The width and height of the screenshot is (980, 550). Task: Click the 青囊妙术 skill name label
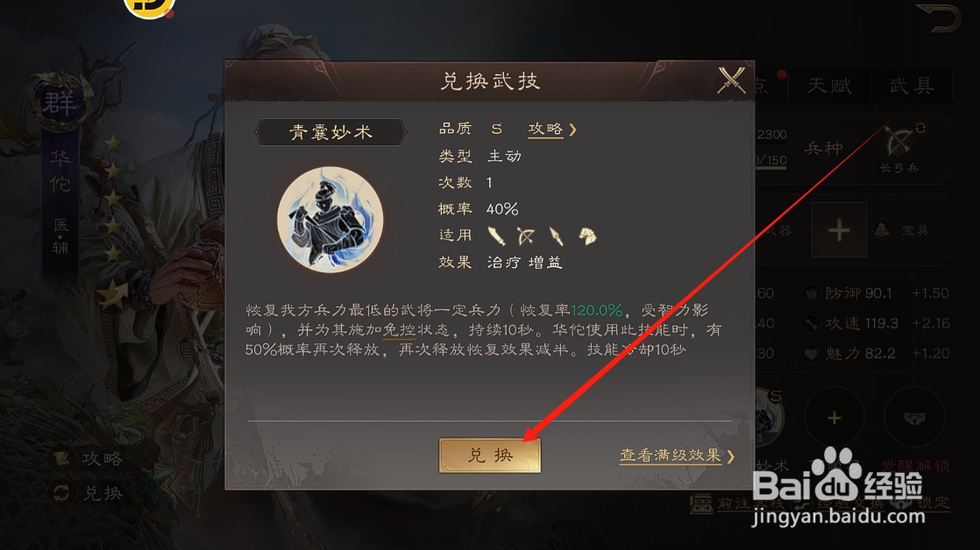[330, 132]
